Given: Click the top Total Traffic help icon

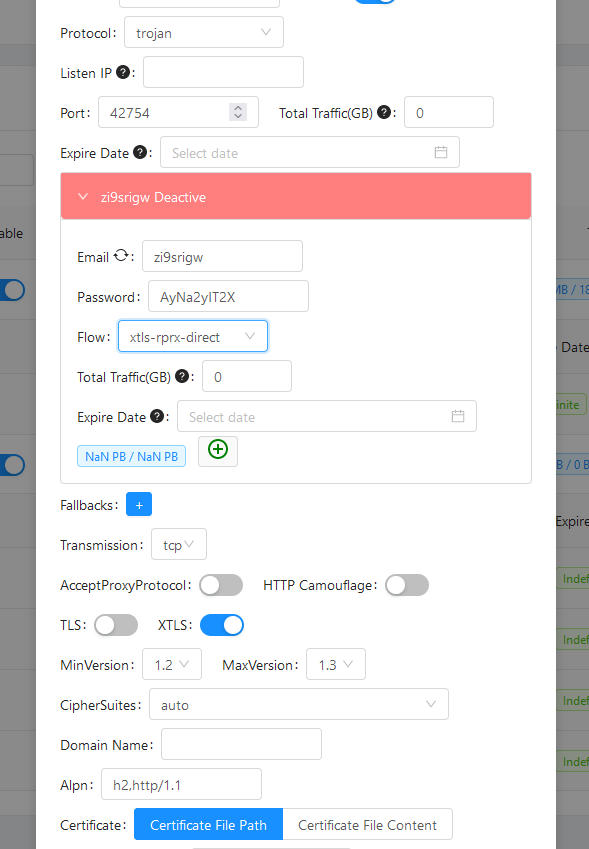Looking at the screenshot, I should (x=384, y=112).
